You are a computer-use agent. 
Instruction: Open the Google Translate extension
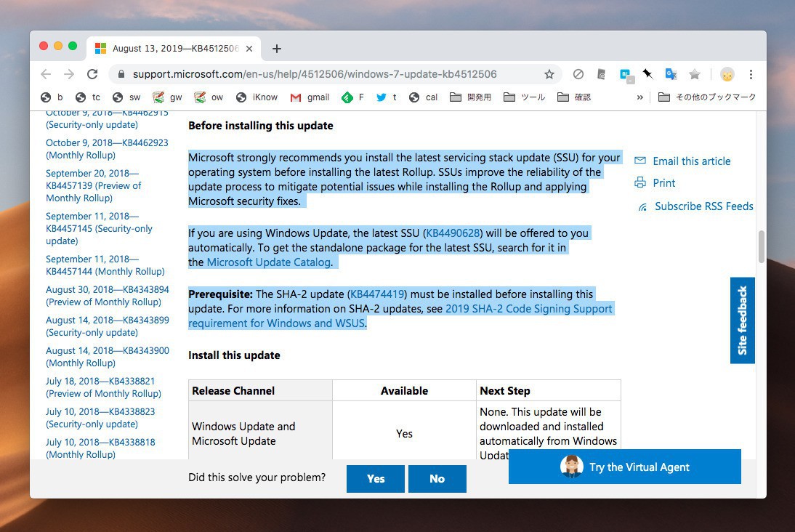point(671,75)
